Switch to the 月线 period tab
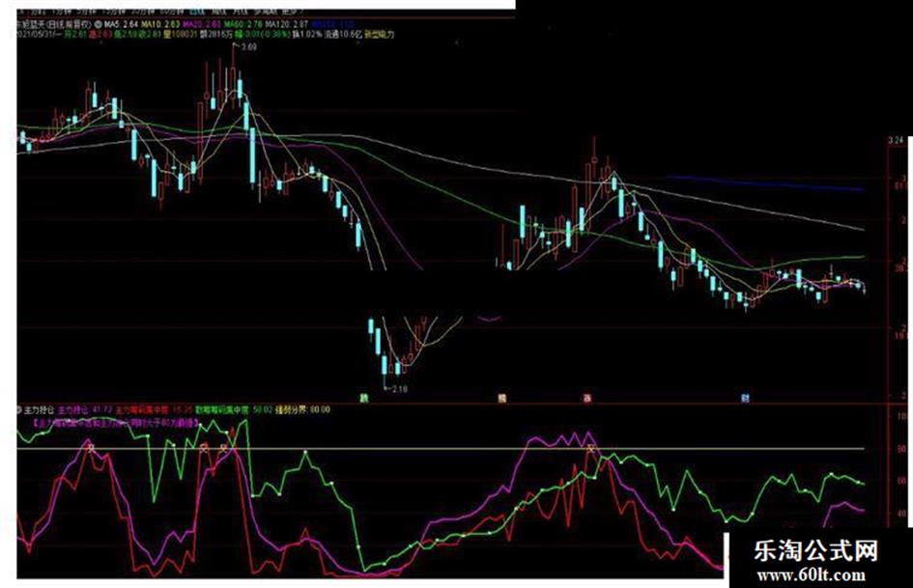 pos(242,12)
